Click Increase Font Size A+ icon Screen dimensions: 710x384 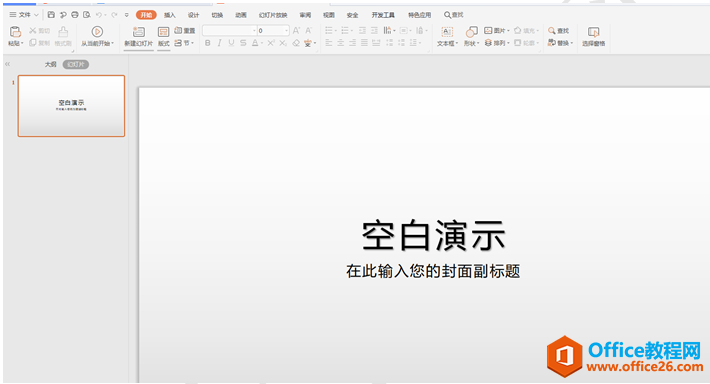[296, 31]
